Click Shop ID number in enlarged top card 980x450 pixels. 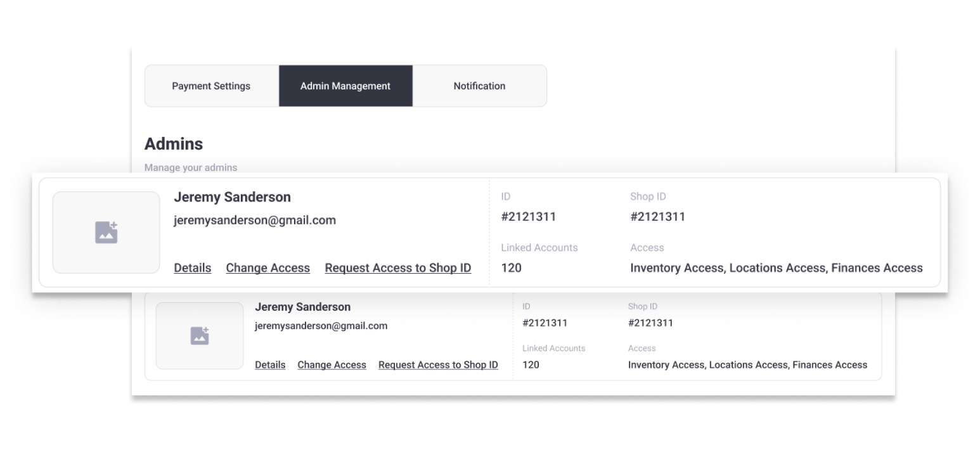tap(657, 217)
